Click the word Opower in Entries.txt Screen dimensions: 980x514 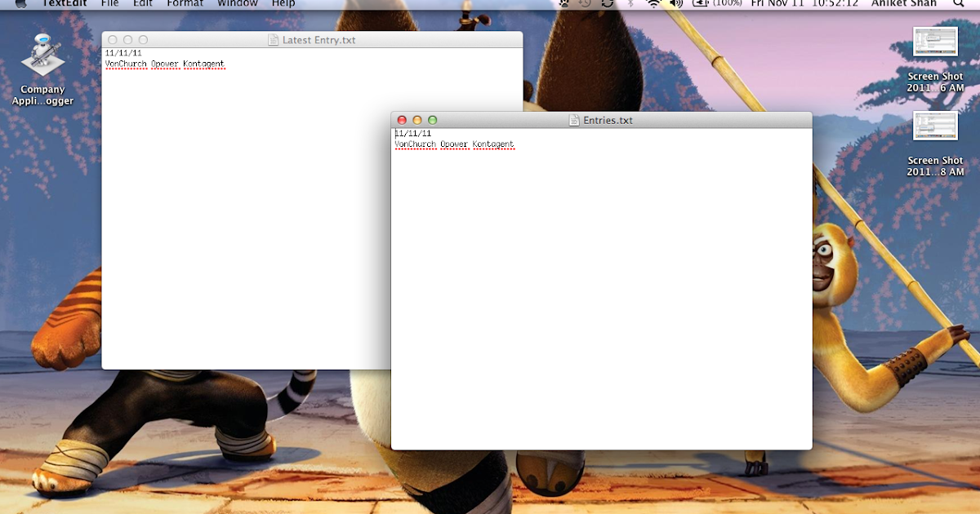pos(455,144)
